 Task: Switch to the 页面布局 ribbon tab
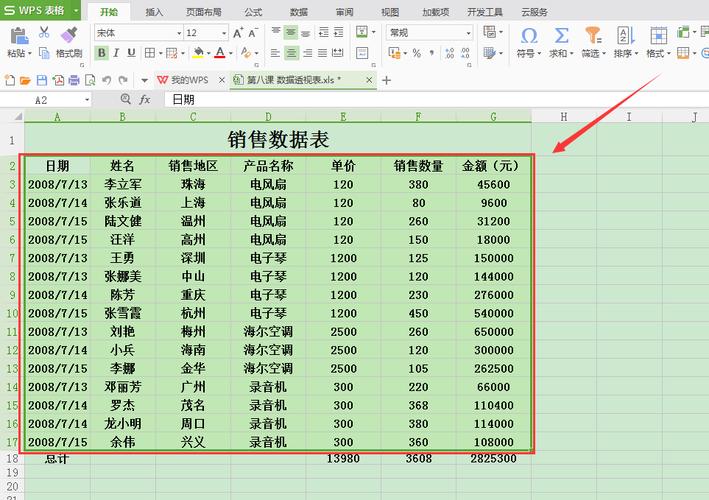(x=204, y=12)
